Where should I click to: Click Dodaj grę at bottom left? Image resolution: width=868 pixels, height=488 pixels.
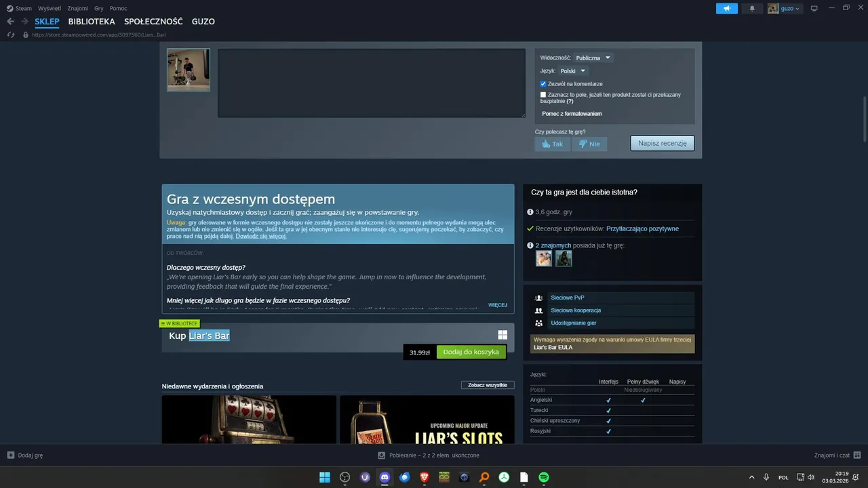point(24,455)
